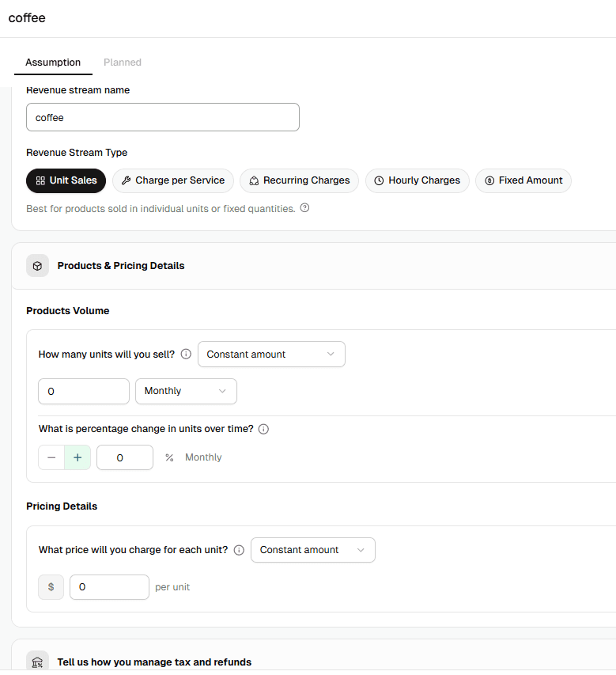The width and height of the screenshot is (616, 675).
Task: Click the 'Pricing Details' heading
Action: point(62,506)
